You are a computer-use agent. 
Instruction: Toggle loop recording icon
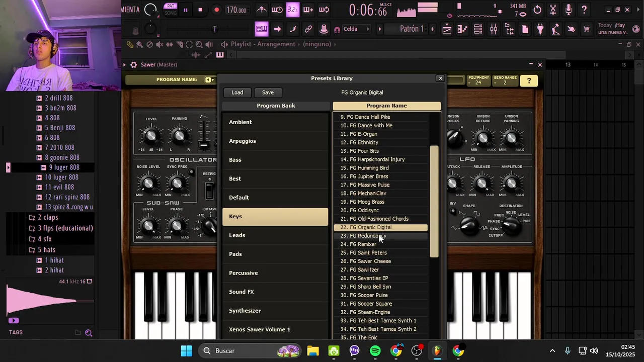pyautogui.click(x=324, y=10)
